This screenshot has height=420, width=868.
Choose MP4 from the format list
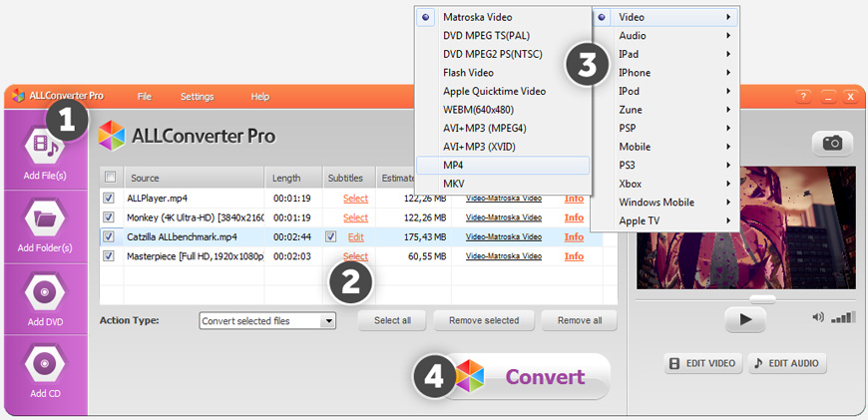click(x=503, y=166)
